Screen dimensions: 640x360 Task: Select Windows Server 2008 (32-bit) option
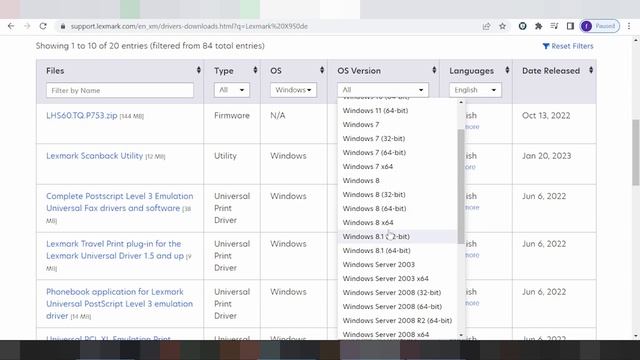point(397,293)
